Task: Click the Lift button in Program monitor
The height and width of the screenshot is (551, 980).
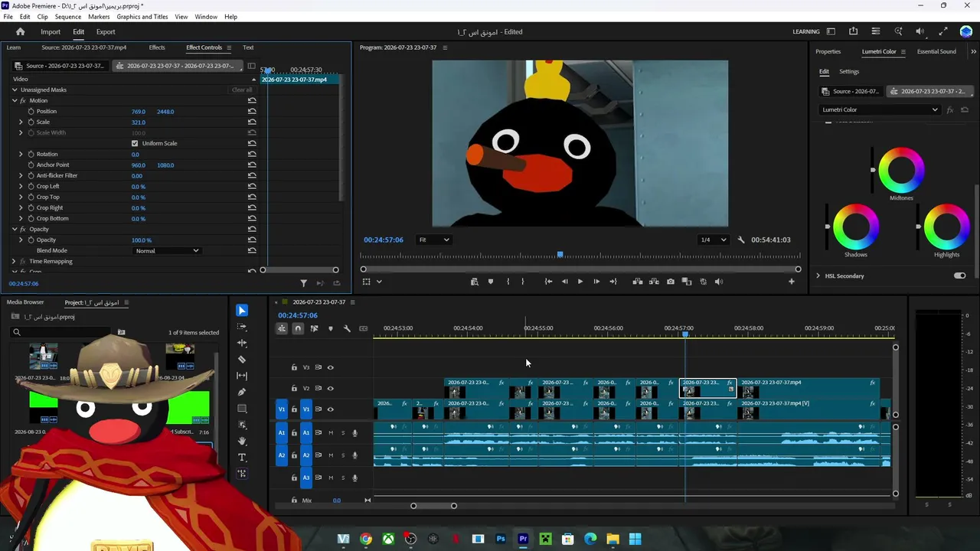Action: (x=638, y=282)
